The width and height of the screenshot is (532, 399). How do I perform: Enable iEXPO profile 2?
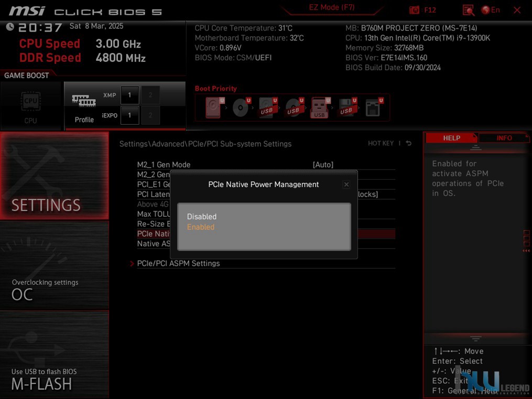tap(150, 115)
